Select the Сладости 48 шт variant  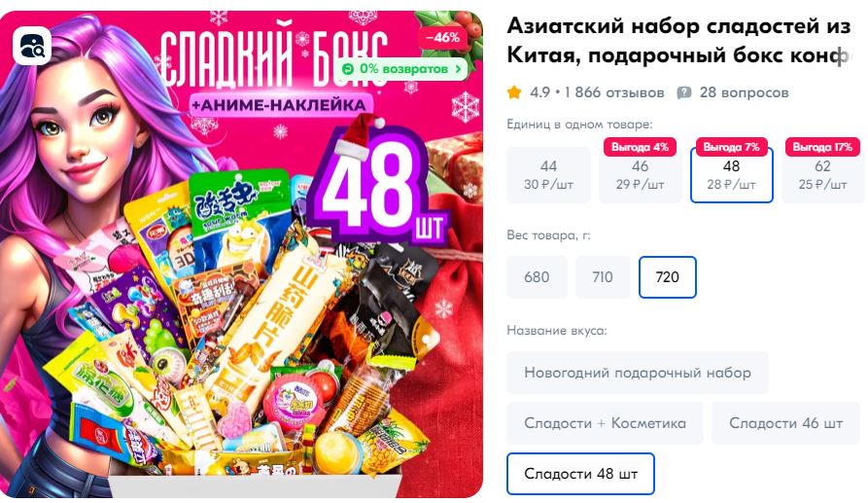click(x=580, y=474)
